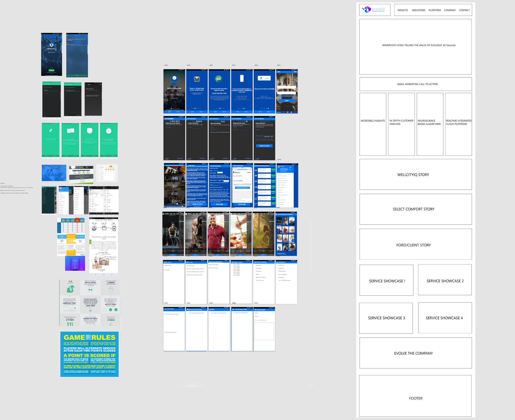Select the INCREDIBLE INSIGHTS column
Viewport: 515px width, 420px height.
(373, 124)
